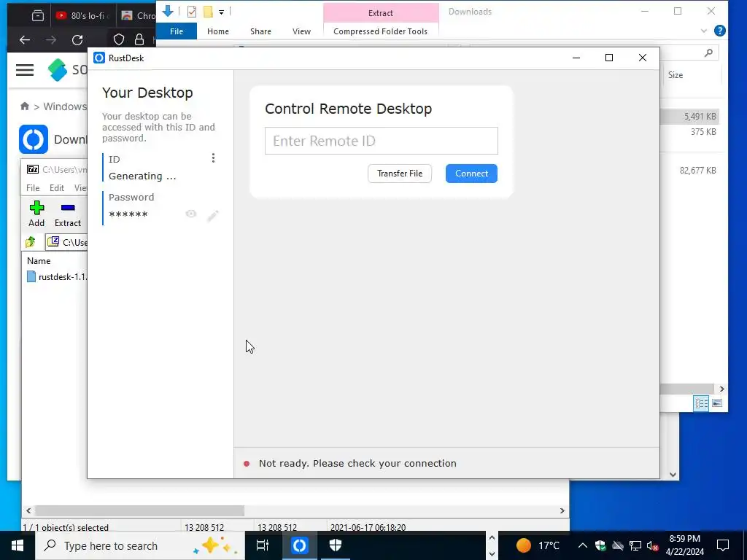Click the Windows breadcrumb link on webpage
This screenshot has width=747, height=560.
(64, 106)
